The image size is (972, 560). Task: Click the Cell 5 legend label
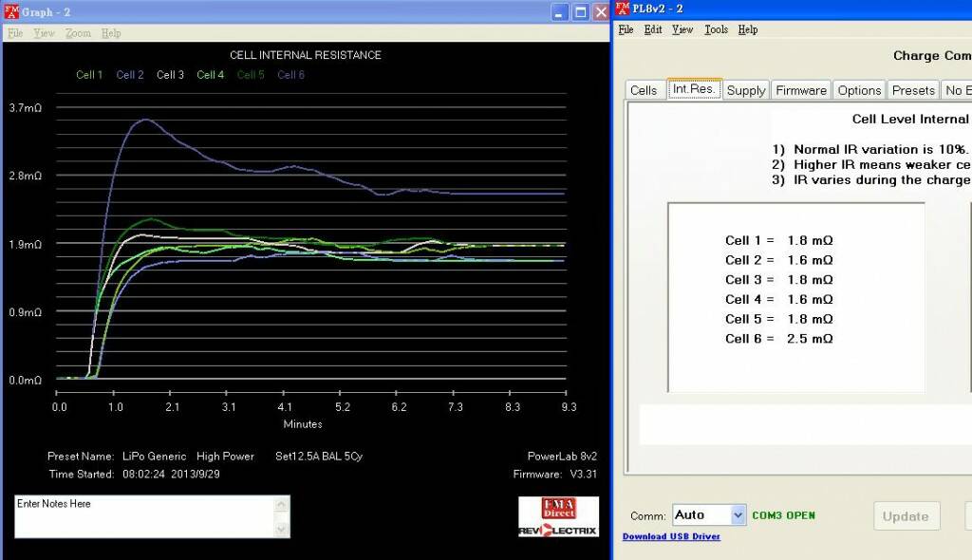tap(251, 74)
